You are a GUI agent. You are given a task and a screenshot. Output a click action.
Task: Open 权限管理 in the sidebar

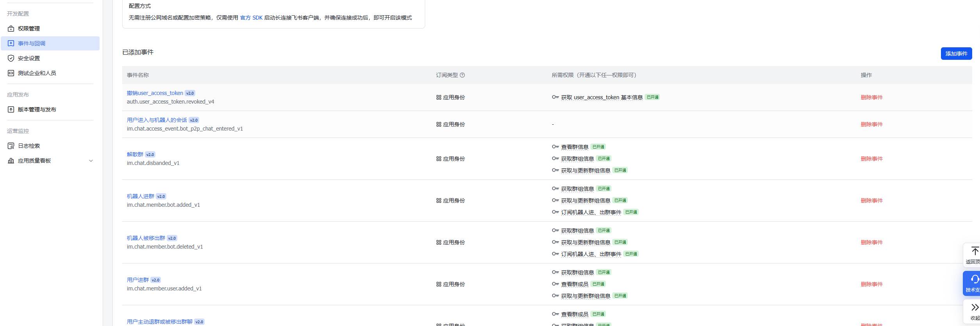[50, 29]
